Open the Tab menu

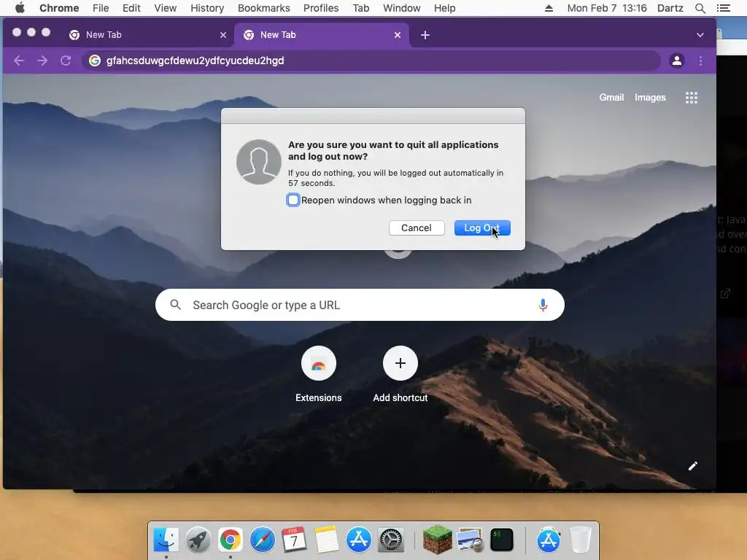coord(361,8)
